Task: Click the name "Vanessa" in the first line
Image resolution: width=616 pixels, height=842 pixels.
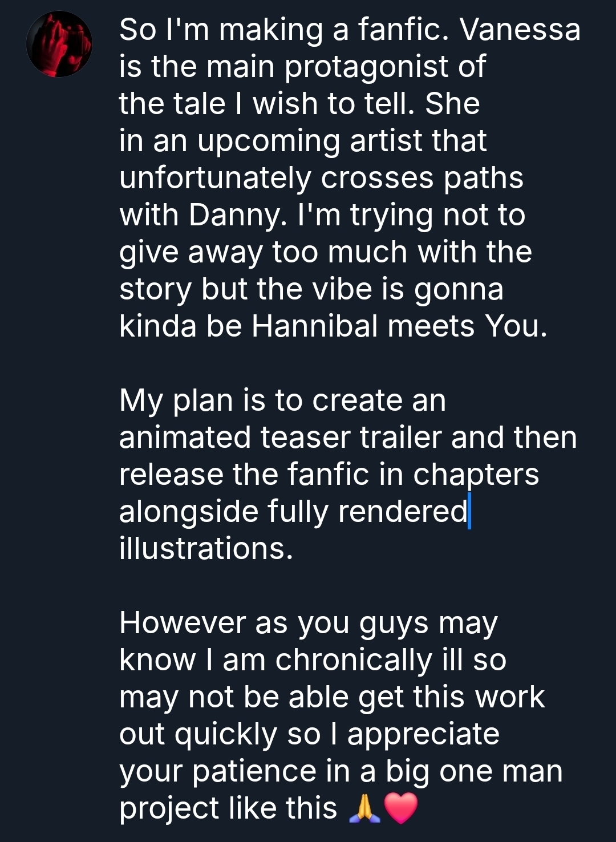Action: coord(520,30)
